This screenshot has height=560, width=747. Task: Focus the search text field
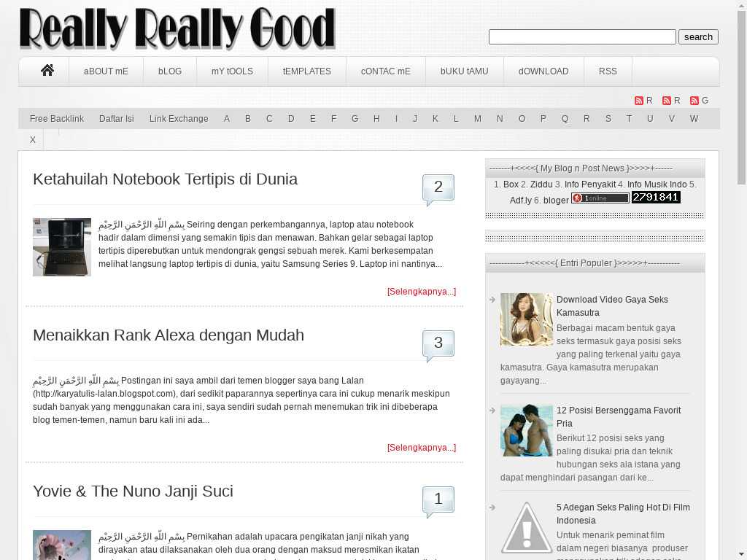(582, 37)
